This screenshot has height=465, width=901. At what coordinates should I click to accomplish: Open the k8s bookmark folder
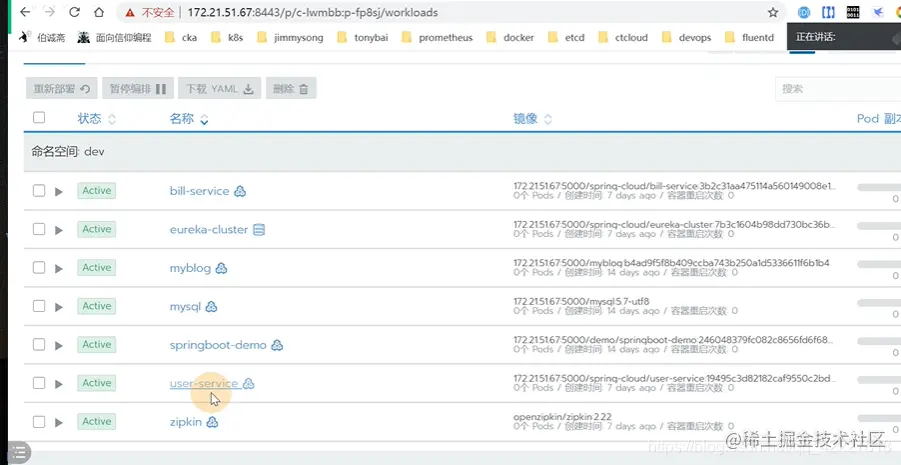coord(227,38)
